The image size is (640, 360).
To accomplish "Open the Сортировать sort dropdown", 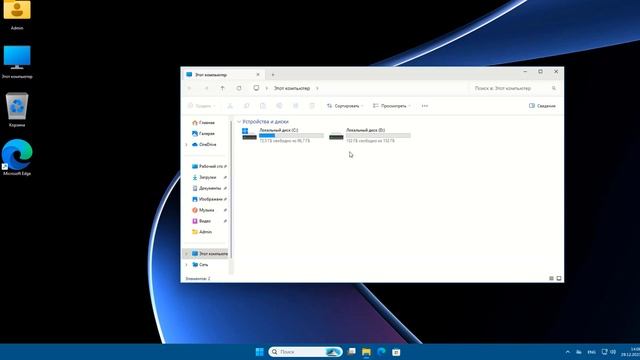I will pos(345,106).
